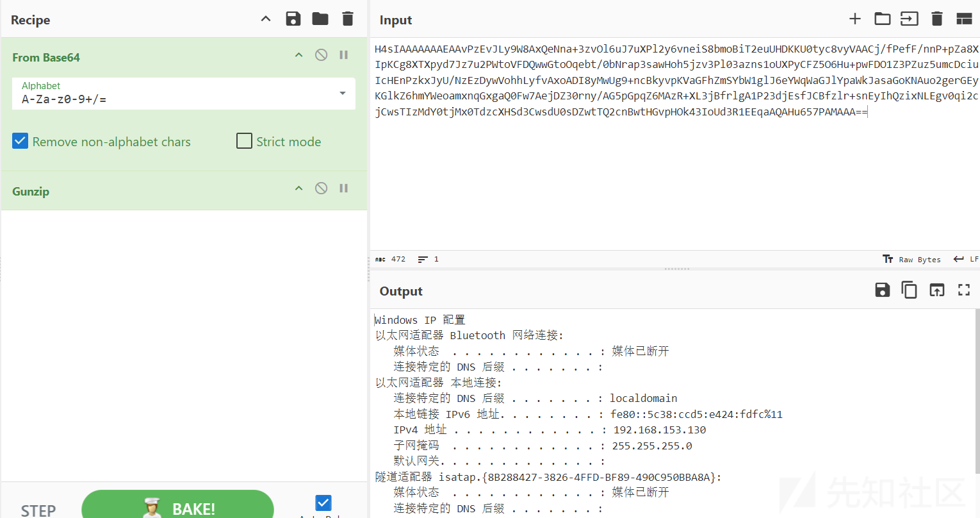Toggle Remove non-alphabet chars checkbox
Image resolution: width=980 pixels, height=518 pixels.
[x=20, y=141]
